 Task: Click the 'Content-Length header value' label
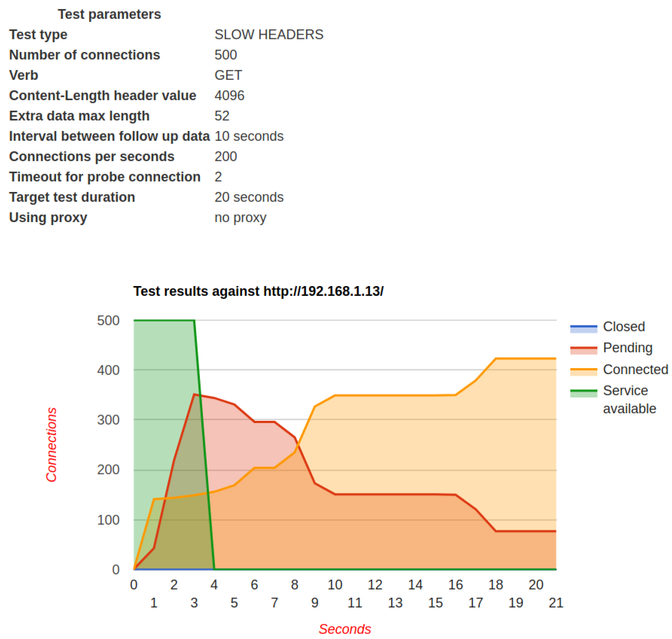103,96
